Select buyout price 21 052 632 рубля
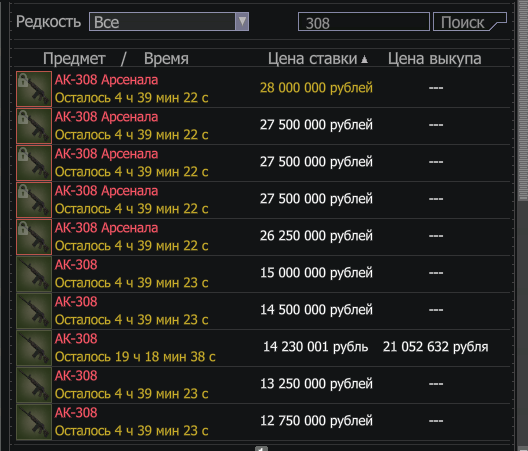The height and width of the screenshot is (451, 528). (x=435, y=347)
